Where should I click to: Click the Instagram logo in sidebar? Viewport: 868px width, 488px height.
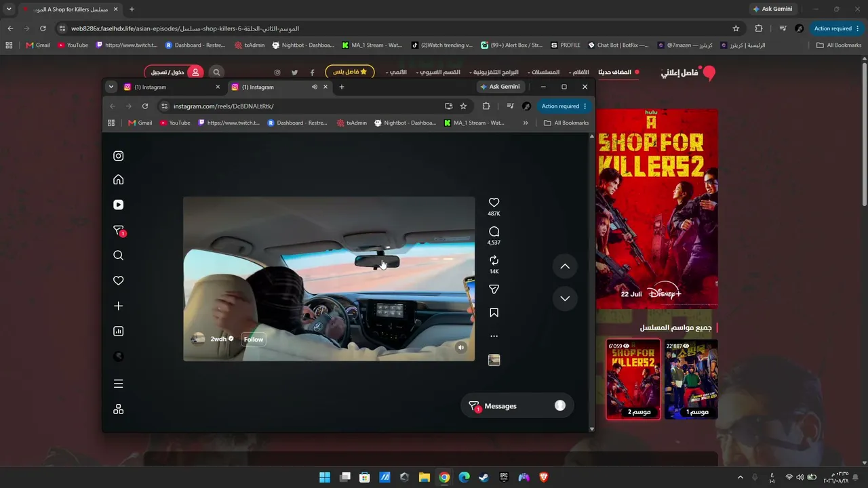coord(118,156)
